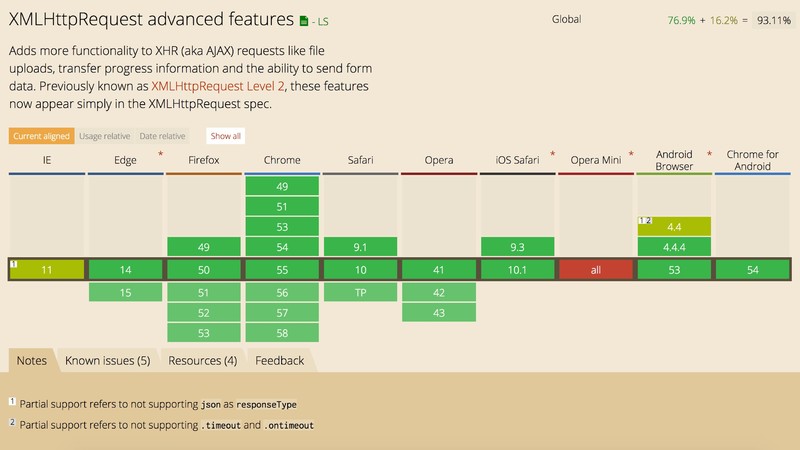Select the Safari 10 cell
This screenshot has width=800, height=450.
click(x=360, y=269)
